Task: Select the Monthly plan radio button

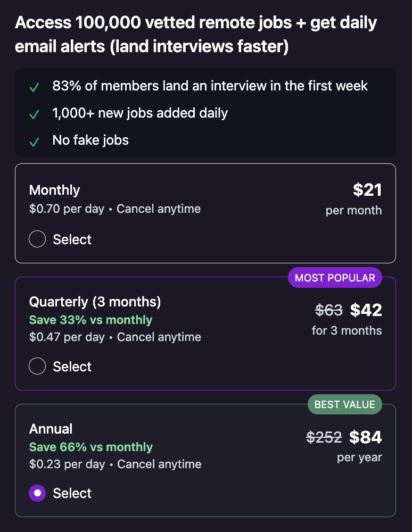Action: [x=37, y=239]
